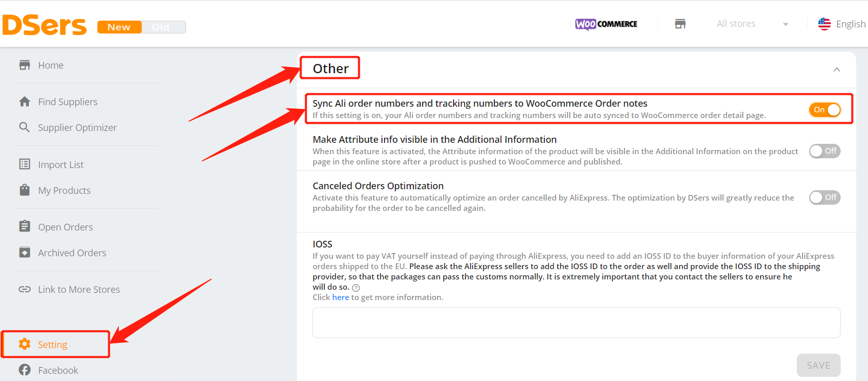This screenshot has height=381, width=868.
Task: Click 'Make Attribute info visible' title text
Action: pos(435,139)
